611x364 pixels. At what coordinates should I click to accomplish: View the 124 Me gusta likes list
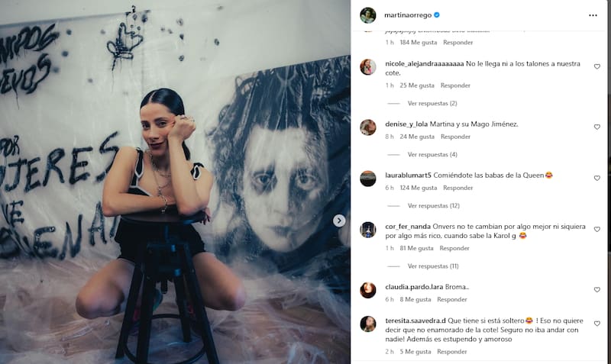(x=418, y=188)
